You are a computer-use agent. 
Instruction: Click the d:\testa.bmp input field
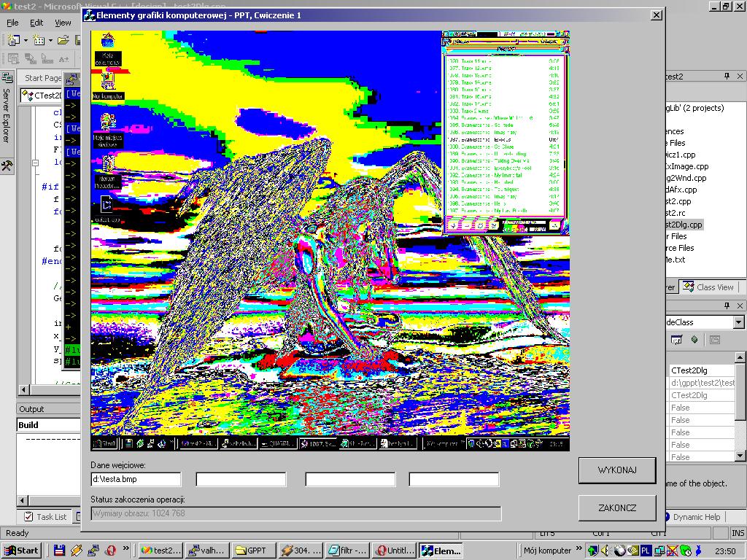[x=136, y=479]
